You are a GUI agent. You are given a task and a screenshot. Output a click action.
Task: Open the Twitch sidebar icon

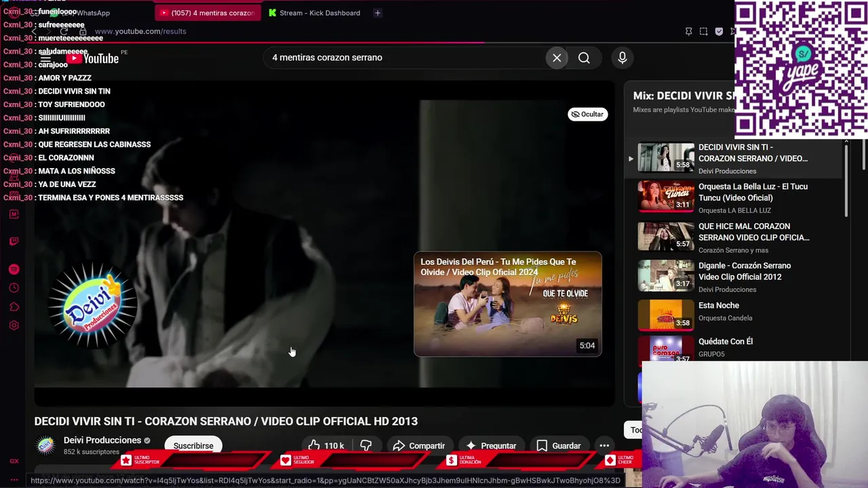(x=14, y=241)
